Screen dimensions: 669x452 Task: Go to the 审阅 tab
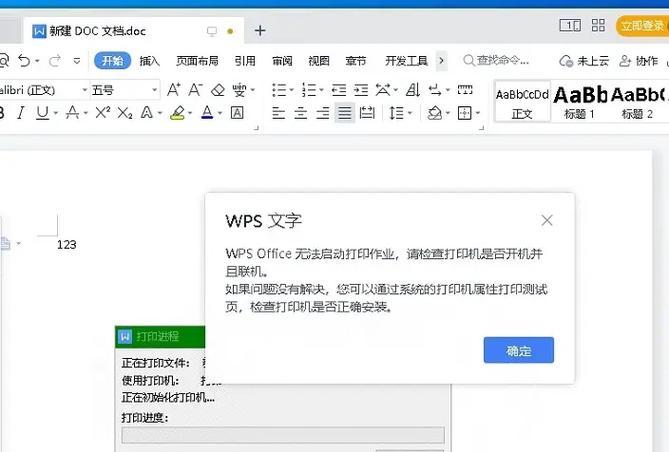click(282, 61)
